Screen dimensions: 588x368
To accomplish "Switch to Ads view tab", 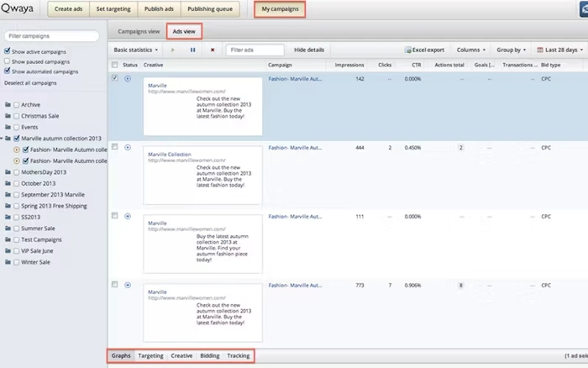I will click(184, 32).
